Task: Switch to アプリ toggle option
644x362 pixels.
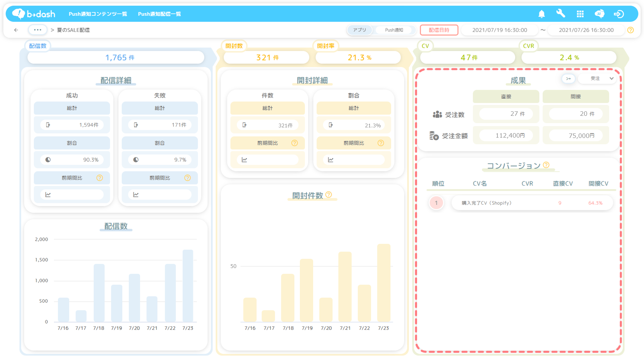Action: 360,30
